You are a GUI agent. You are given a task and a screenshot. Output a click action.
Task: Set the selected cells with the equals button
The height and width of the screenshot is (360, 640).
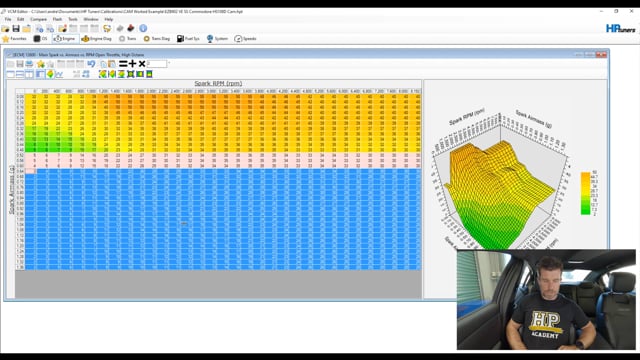click(x=123, y=64)
